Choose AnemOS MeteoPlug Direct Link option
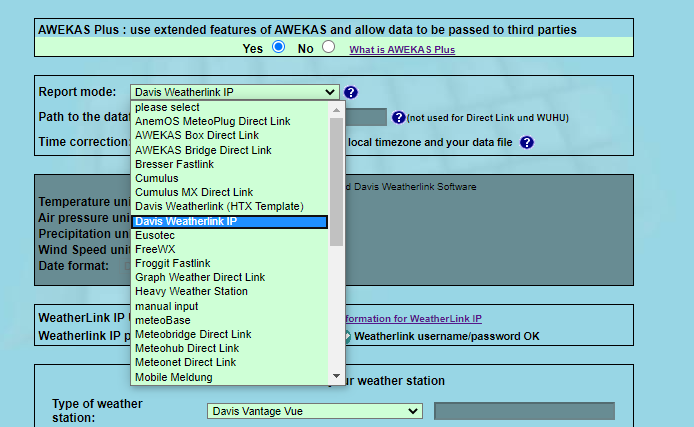694x427 pixels. click(x=230, y=121)
